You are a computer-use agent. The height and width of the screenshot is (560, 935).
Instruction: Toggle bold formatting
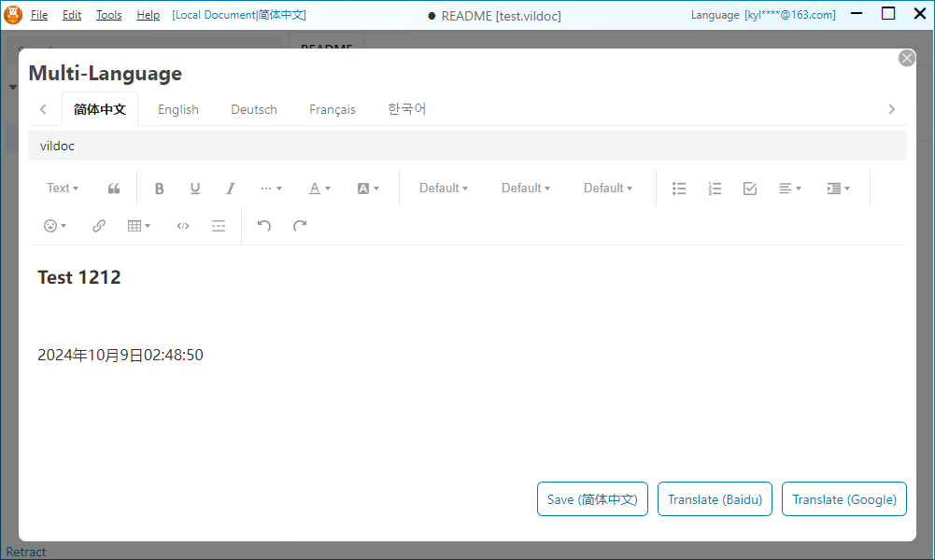(160, 189)
